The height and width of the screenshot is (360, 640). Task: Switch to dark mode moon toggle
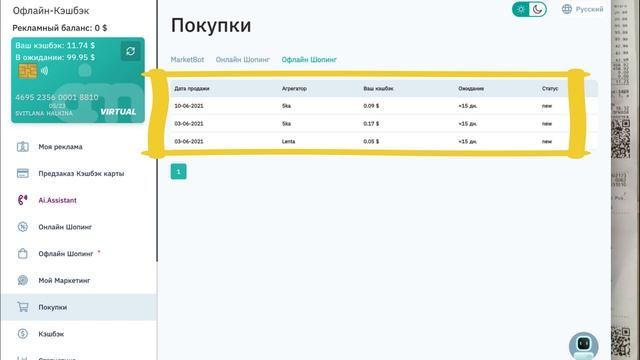tap(538, 9)
